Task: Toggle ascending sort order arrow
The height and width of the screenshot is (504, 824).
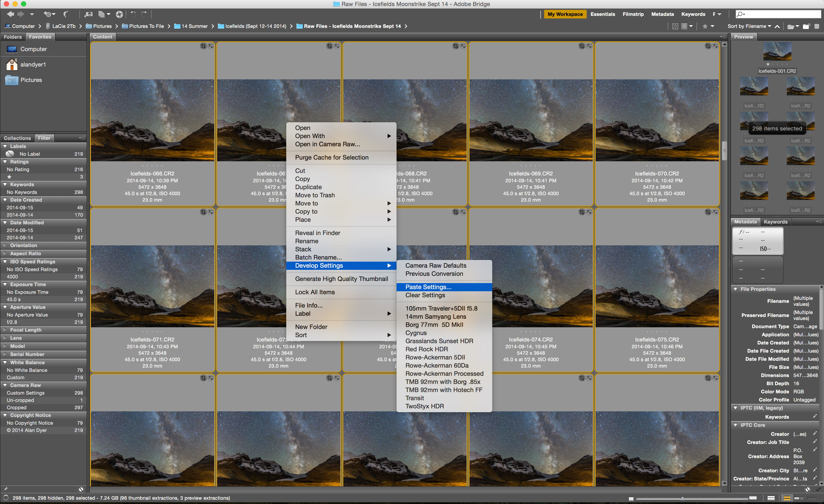Action: click(x=777, y=26)
